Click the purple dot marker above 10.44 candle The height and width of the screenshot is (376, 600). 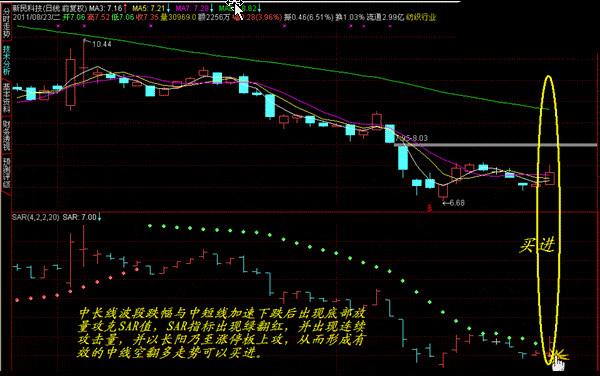(84, 26)
